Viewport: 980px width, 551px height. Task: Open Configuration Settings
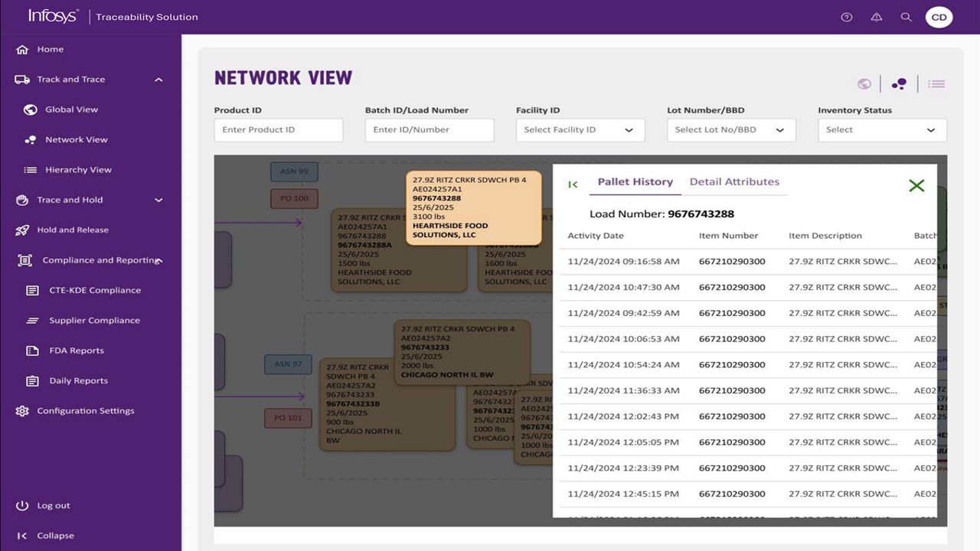(86, 411)
